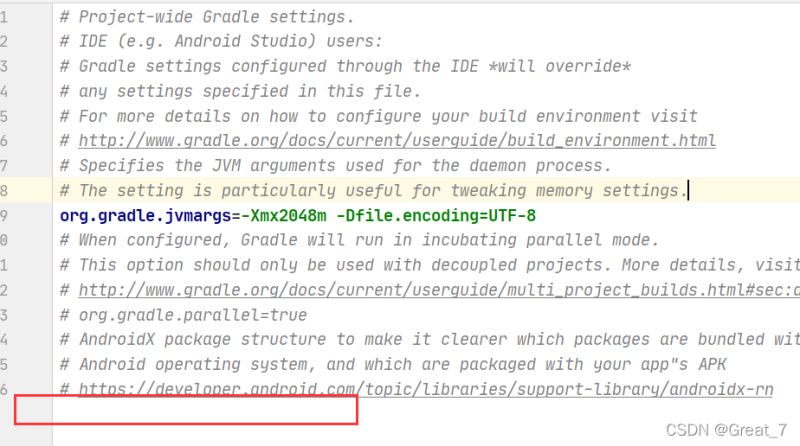Click the 'IDE (e.g. Android Studio) users:' comment
The height and width of the screenshot is (446, 800).
230,41
